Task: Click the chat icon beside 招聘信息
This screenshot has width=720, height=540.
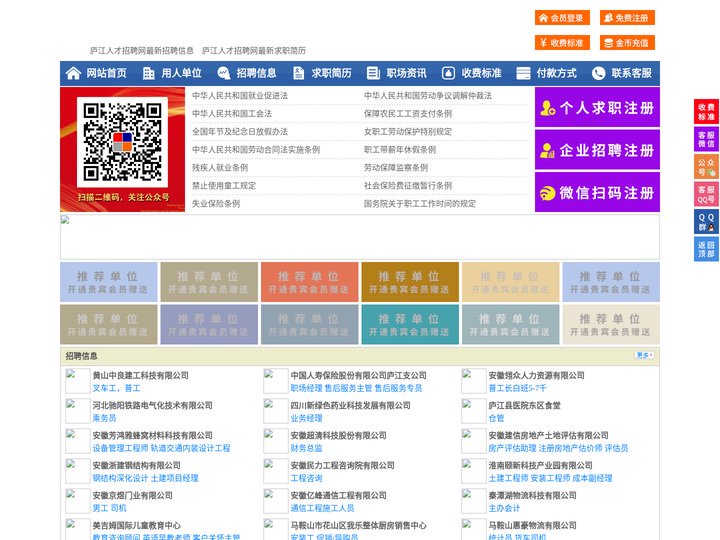Action: (x=224, y=73)
